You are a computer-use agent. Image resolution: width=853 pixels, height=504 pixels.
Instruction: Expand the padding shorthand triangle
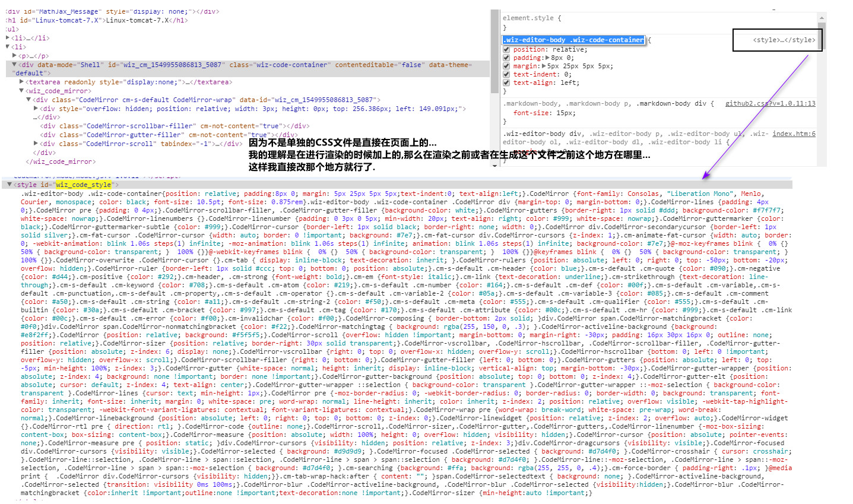(x=547, y=58)
